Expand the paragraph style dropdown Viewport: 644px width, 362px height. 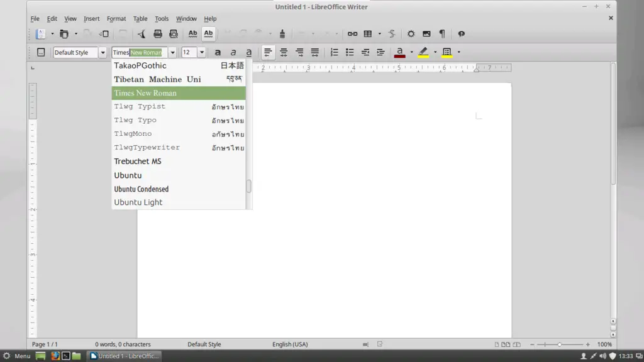[103, 53]
